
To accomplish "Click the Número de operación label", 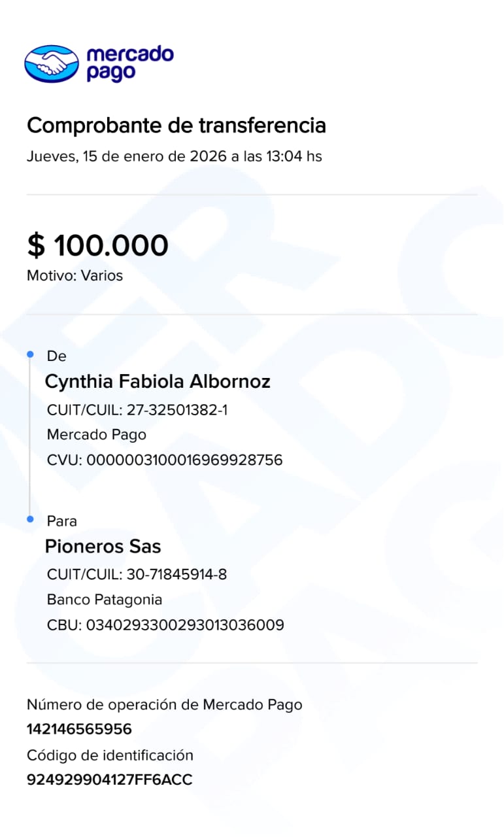I will 164,704.
